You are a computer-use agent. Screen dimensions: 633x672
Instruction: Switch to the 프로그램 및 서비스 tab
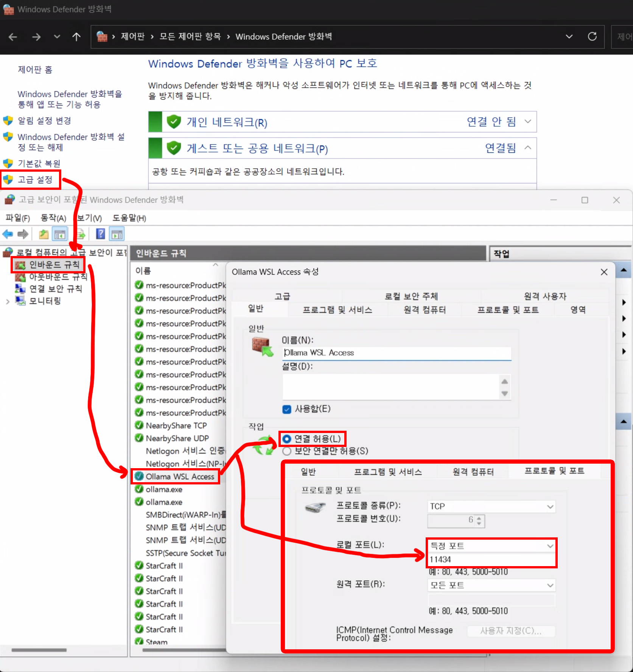coord(337,310)
